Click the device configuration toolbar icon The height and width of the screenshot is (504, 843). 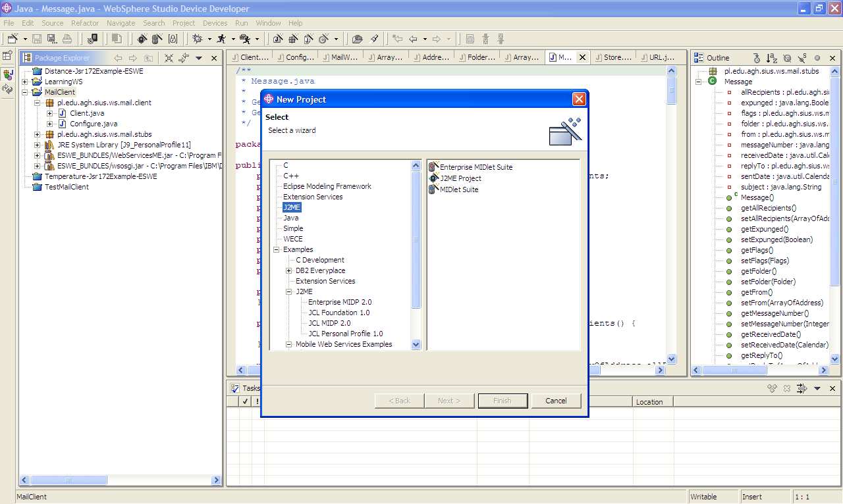[92, 39]
